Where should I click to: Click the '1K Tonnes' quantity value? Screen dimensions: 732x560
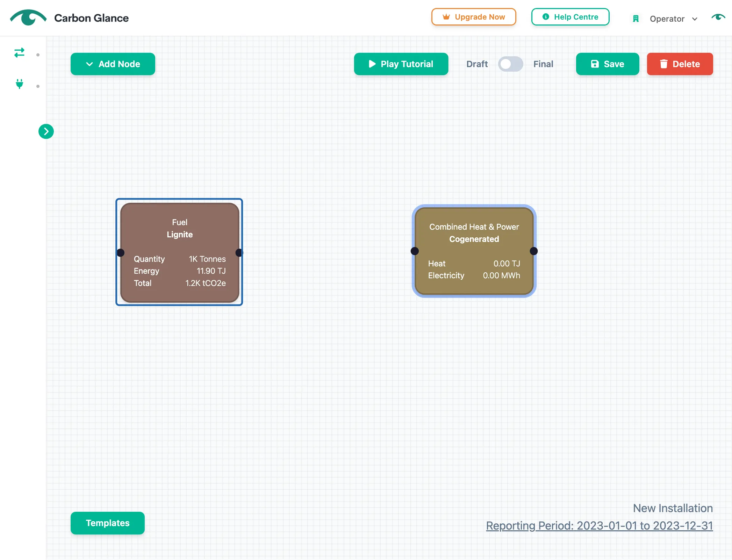click(207, 259)
